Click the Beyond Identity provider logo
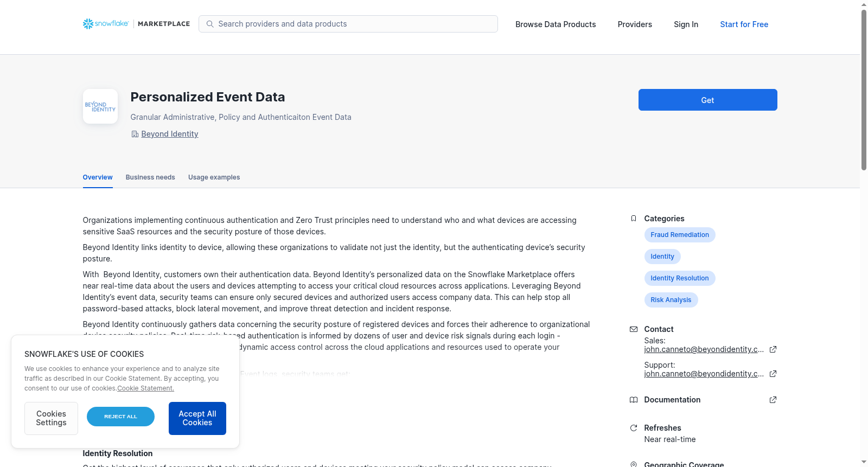The image size is (868, 467). [x=100, y=106]
